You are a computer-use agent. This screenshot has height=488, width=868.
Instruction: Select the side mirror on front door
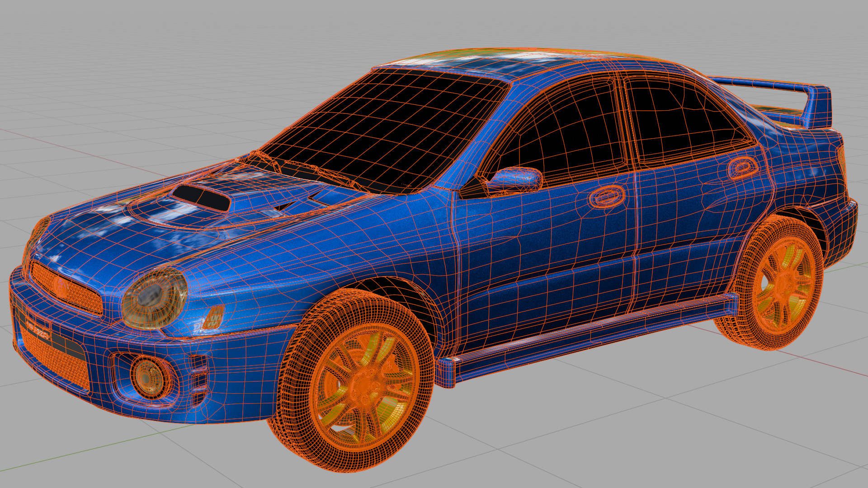[515, 179]
